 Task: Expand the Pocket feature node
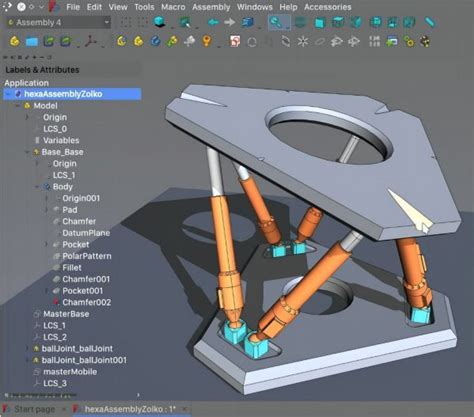click(x=46, y=244)
